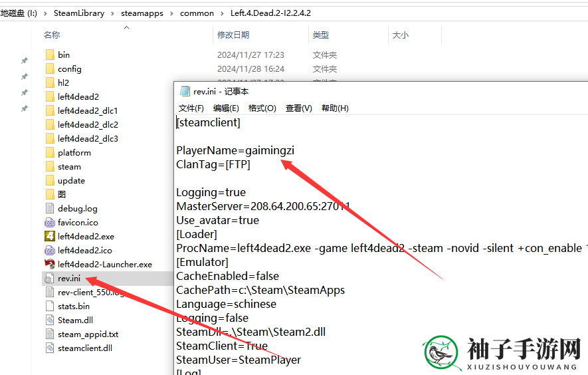Click the SteamClient=True line in Notepad
Screen dimensions: 588x375
pos(222,346)
